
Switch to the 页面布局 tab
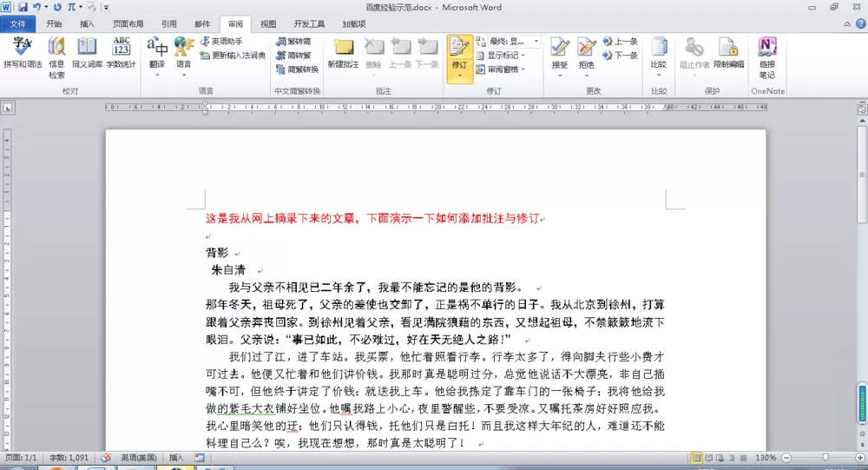click(x=128, y=23)
